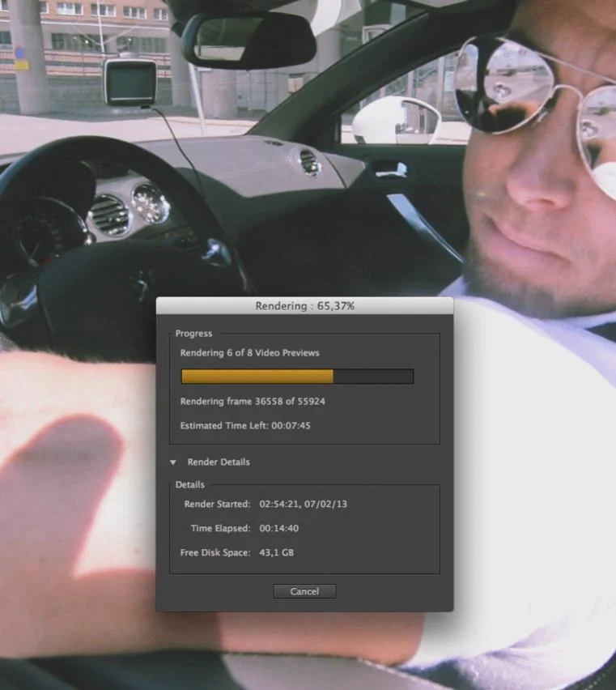This screenshot has width=616, height=690.
Task: Click the filled orange part of progress bar
Action: click(x=257, y=377)
